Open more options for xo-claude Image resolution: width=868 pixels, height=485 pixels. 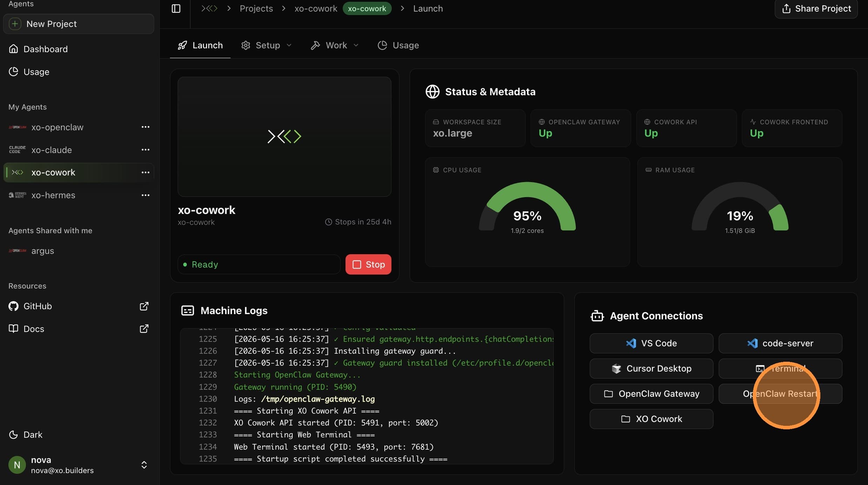(145, 150)
